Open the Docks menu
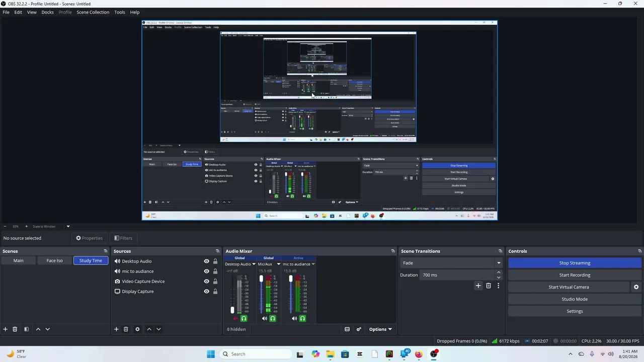 (x=47, y=12)
